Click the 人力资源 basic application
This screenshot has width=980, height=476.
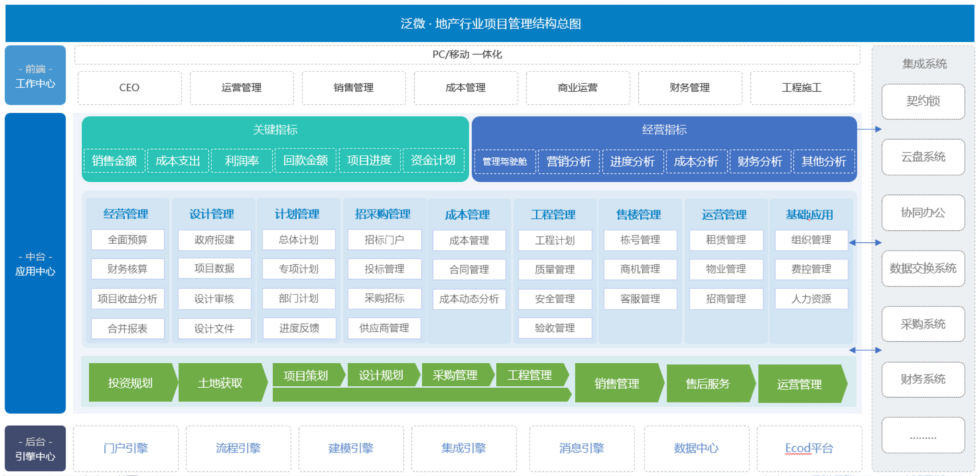pos(811,299)
